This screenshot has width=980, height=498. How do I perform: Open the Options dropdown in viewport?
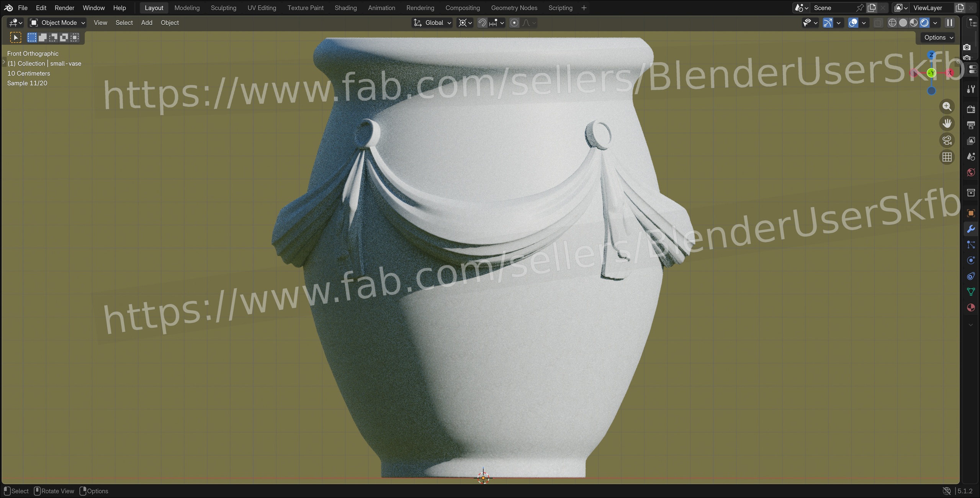tap(938, 38)
